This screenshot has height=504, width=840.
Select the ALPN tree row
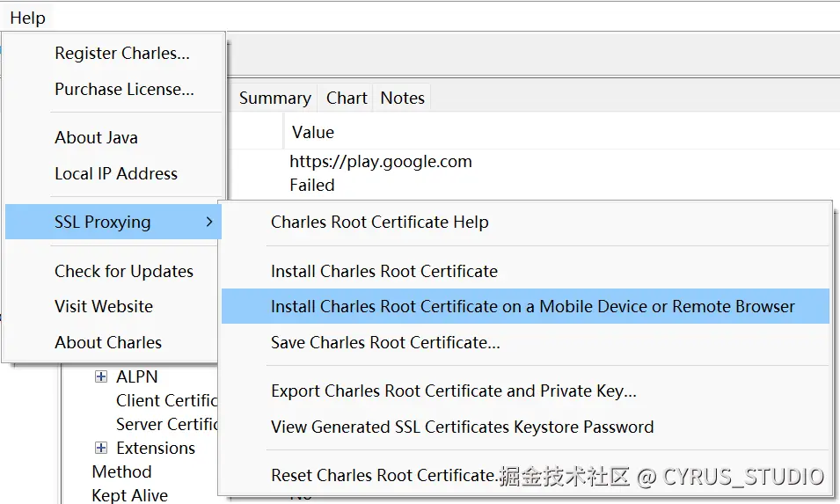(137, 376)
